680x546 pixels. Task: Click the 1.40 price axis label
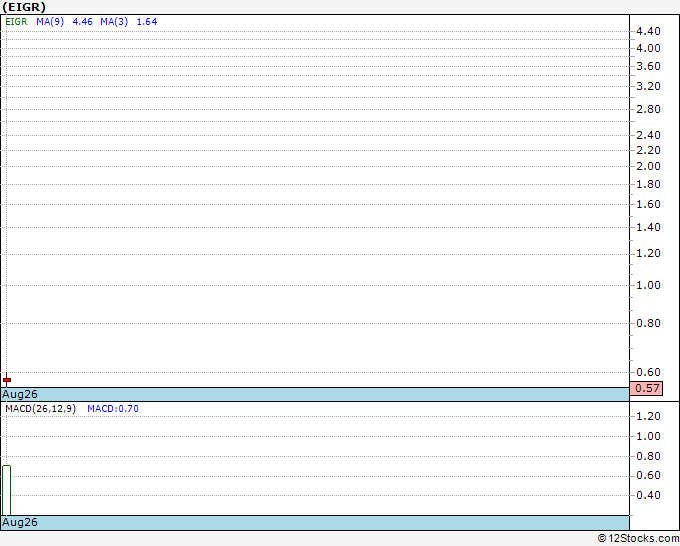648,227
